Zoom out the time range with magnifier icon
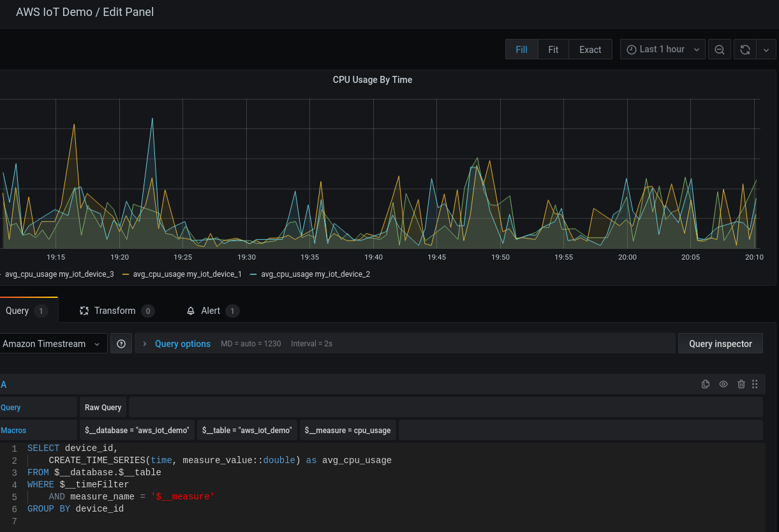Image resolution: width=779 pixels, height=532 pixels. pos(719,49)
